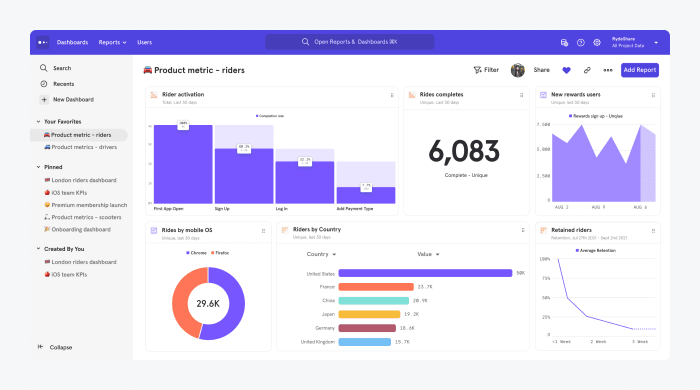Collapse the Pinned section
The height and width of the screenshot is (390, 700).
pyautogui.click(x=38, y=167)
